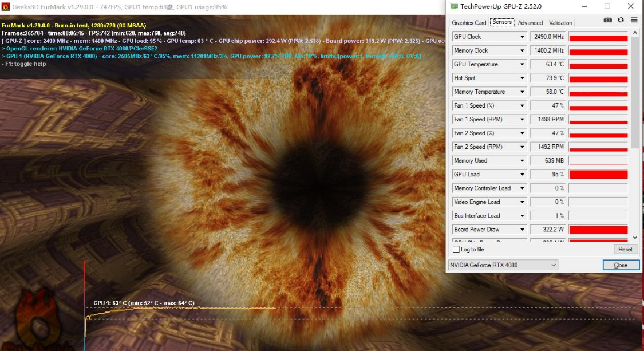Open the NVIDIA GeForce RTX 4080 GPU selector
This screenshot has width=644, height=351.
pos(503,265)
